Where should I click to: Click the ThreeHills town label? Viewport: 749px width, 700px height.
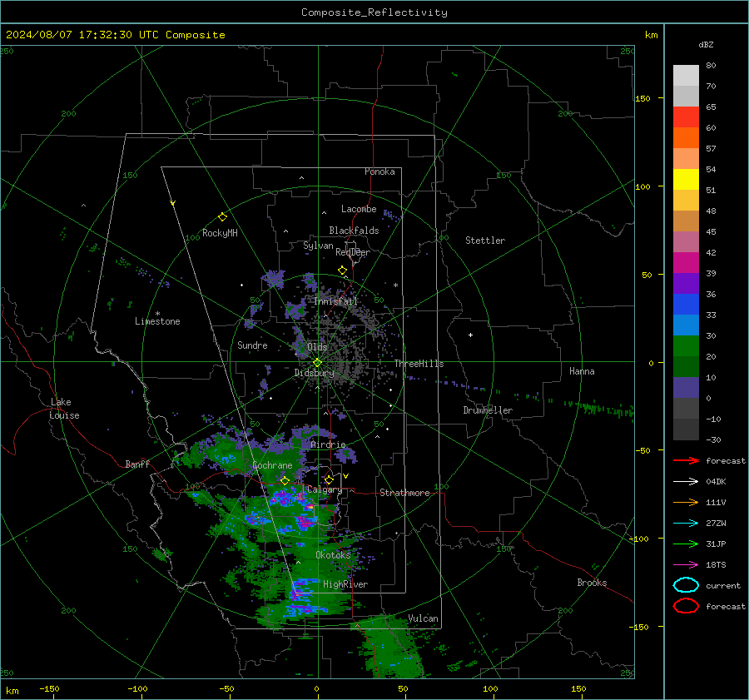pos(419,364)
